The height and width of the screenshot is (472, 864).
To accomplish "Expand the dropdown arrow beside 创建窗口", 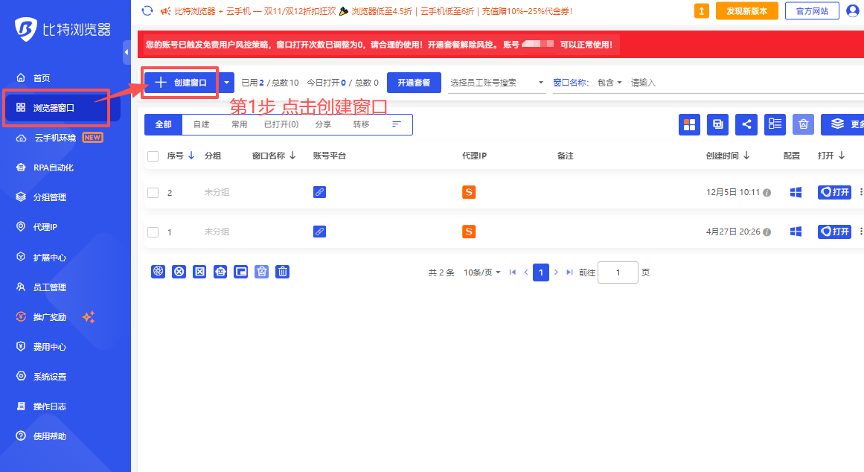I will click(228, 83).
